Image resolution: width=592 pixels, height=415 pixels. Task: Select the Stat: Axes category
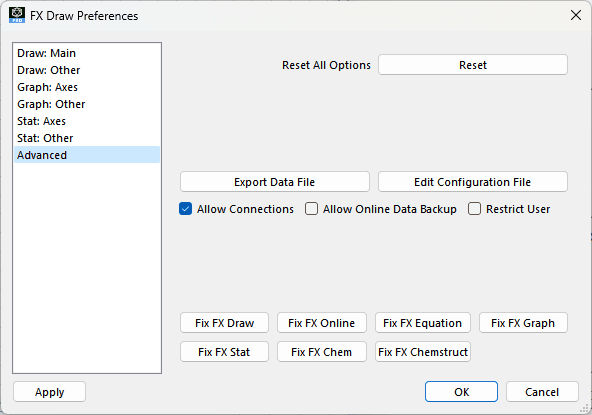87,121
